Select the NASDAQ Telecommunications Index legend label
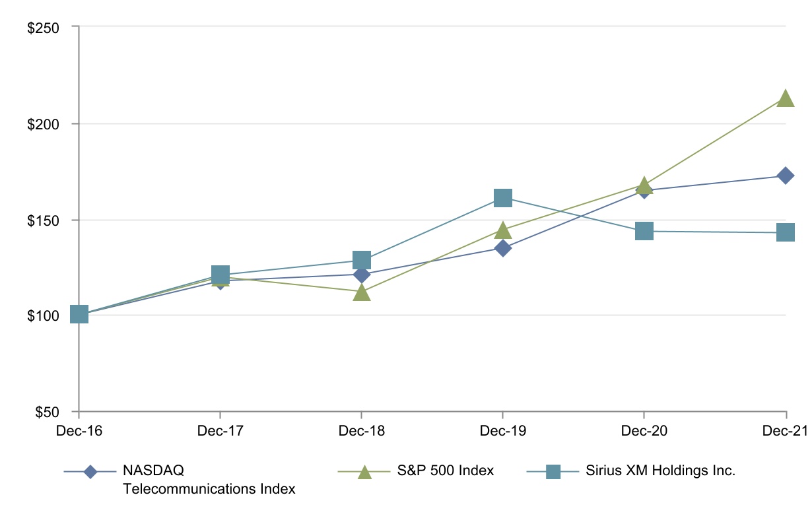This screenshot has height=528, width=812. tap(209, 480)
